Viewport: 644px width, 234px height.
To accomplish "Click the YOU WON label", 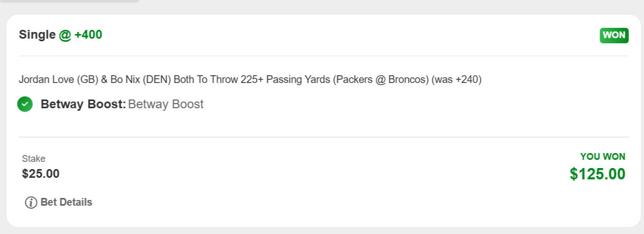I will coord(602,157).
